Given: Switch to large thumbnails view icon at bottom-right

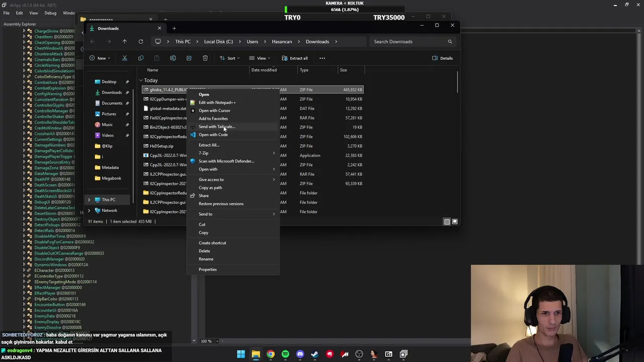Looking at the screenshot, I should [x=455, y=222].
